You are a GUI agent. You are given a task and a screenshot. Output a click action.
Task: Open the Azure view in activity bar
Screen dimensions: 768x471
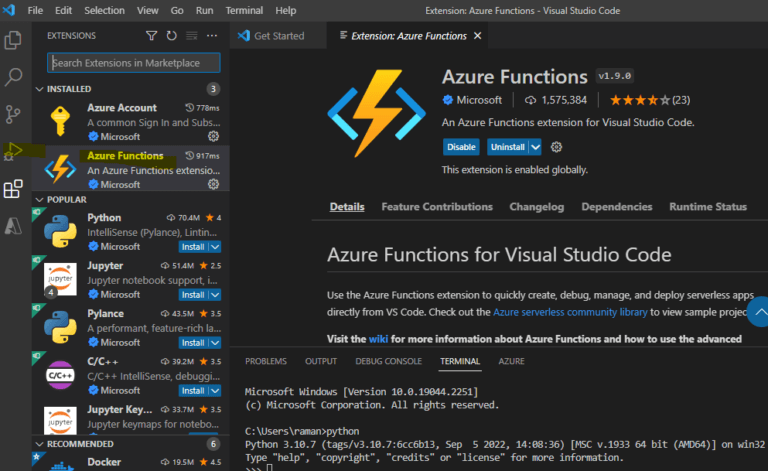[14, 225]
